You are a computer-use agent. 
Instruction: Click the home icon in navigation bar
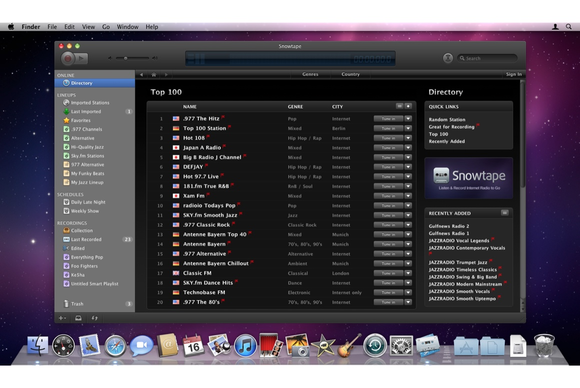[x=154, y=74]
